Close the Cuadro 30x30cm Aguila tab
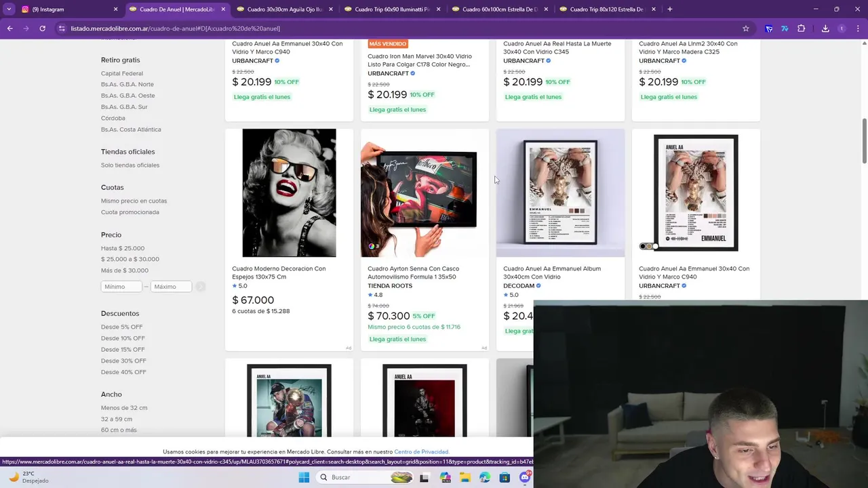The width and height of the screenshot is (868, 488). (x=331, y=9)
